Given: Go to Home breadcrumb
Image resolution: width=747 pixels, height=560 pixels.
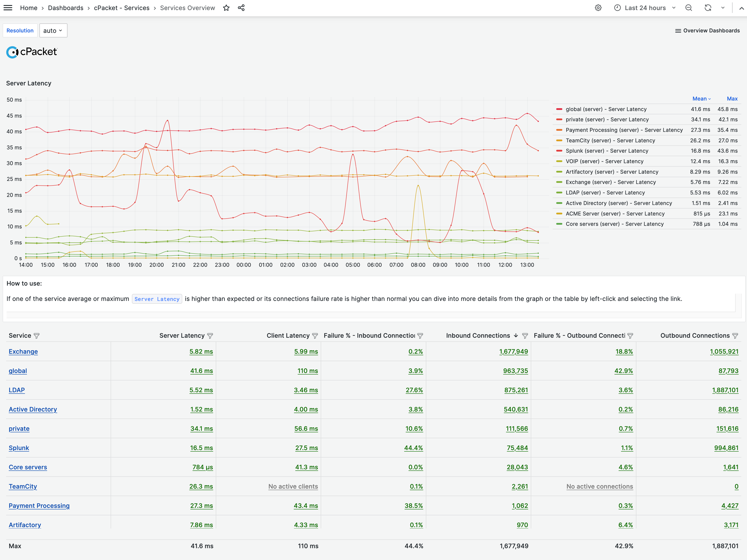Looking at the screenshot, I should click(x=29, y=8).
